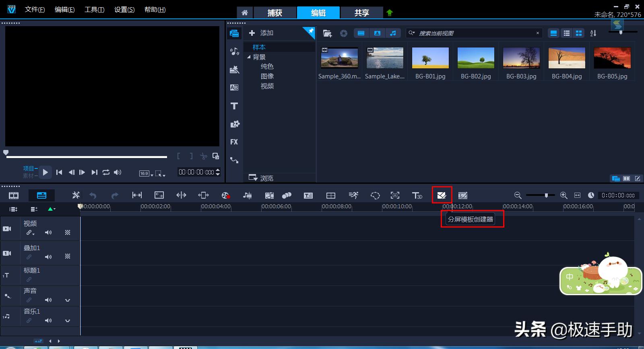Switch to the 共享 tab
This screenshot has height=349, width=644.
361,13
